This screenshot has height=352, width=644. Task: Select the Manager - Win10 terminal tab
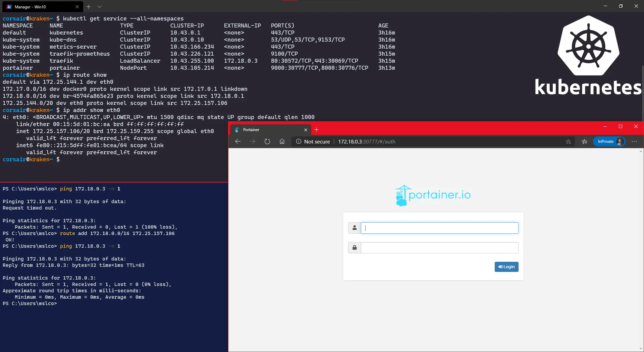pos(37,7)
